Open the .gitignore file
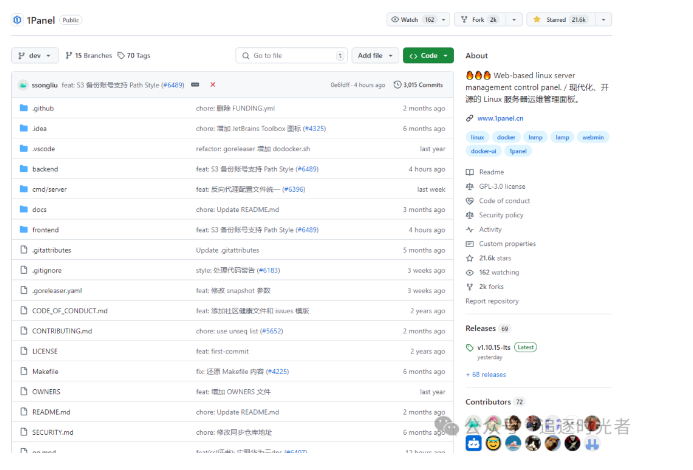Screen dimensions: 693x470 pos(47,271)
